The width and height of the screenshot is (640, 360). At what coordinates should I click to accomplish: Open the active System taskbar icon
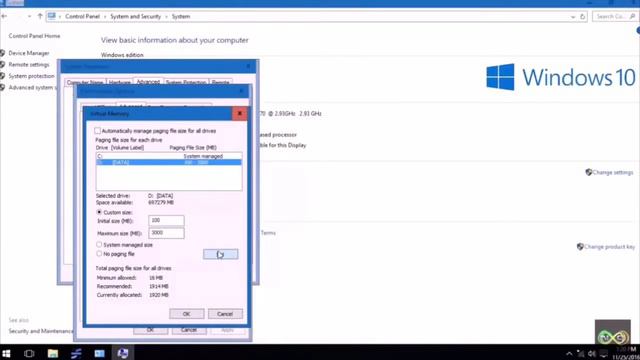(x=123, y=353)
